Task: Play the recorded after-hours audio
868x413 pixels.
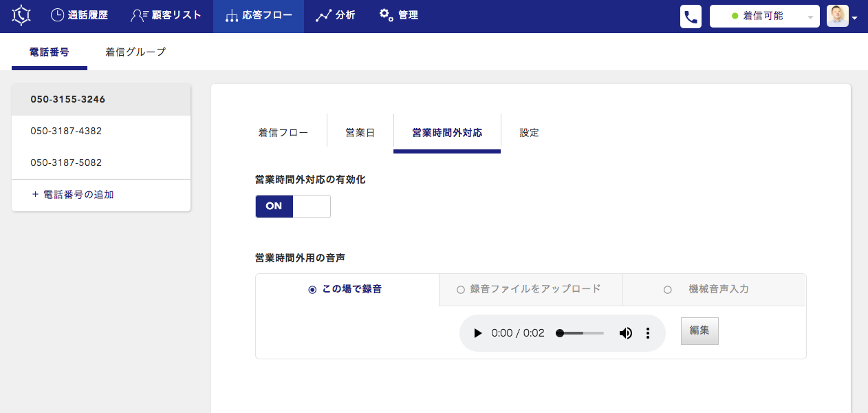Action: click(x=477, y=333)
